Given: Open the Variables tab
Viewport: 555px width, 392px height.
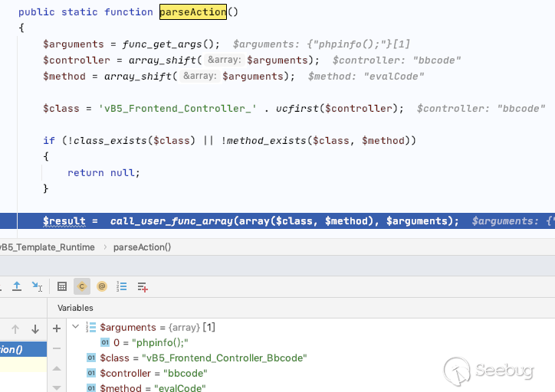Looking at the screenshot, I should pyautogui.click(x=76, y=307).
